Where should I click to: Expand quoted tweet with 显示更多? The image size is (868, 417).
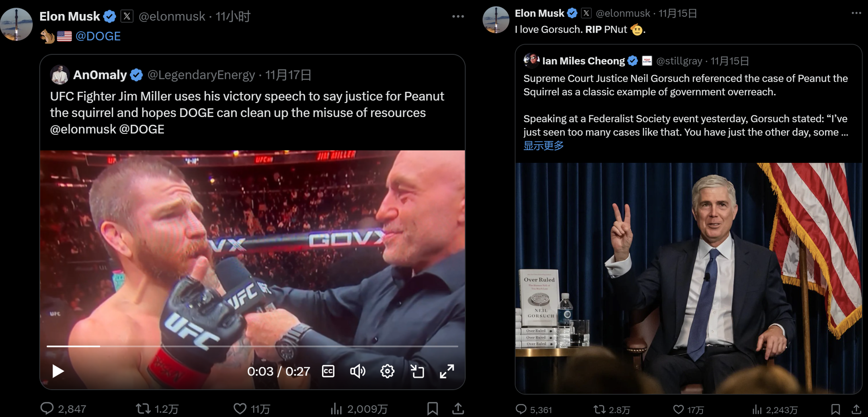[543, 146]
